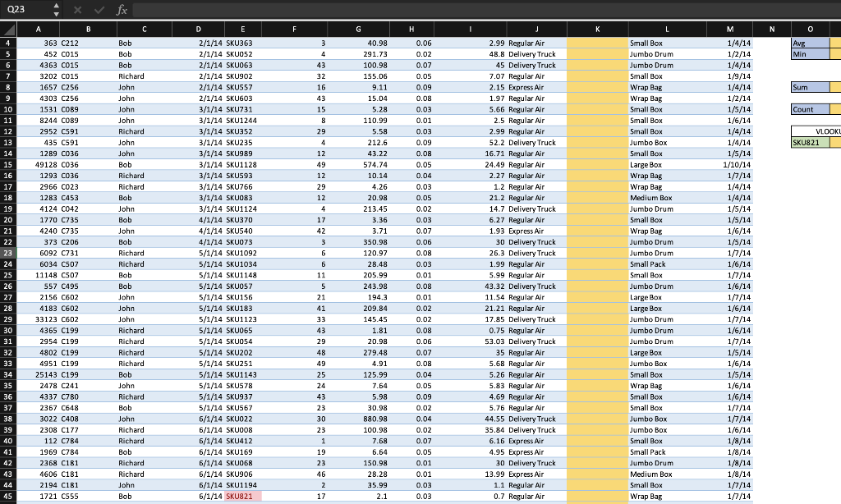841x504 pixels.
Task: Select the Count label cell
Action: tap(811, 109)
